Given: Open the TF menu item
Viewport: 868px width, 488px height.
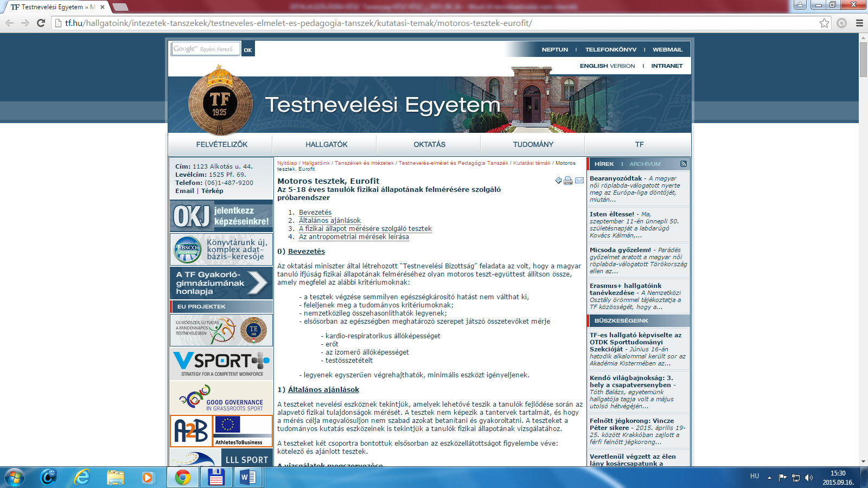Looking at the screenshot, I should [x=639, y=144].
